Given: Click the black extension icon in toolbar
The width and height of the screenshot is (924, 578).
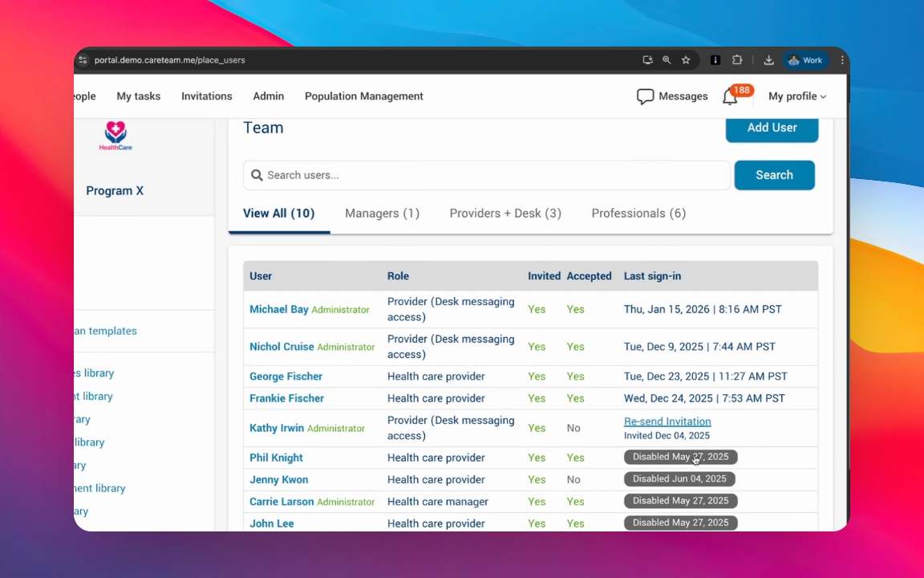Looking at the screenshot, I should (x=715, y=60).
